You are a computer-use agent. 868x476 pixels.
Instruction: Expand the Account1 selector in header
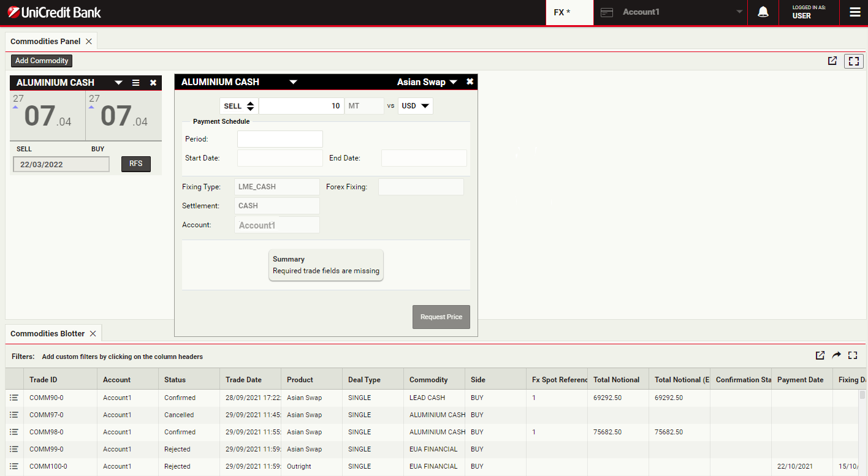739,12
